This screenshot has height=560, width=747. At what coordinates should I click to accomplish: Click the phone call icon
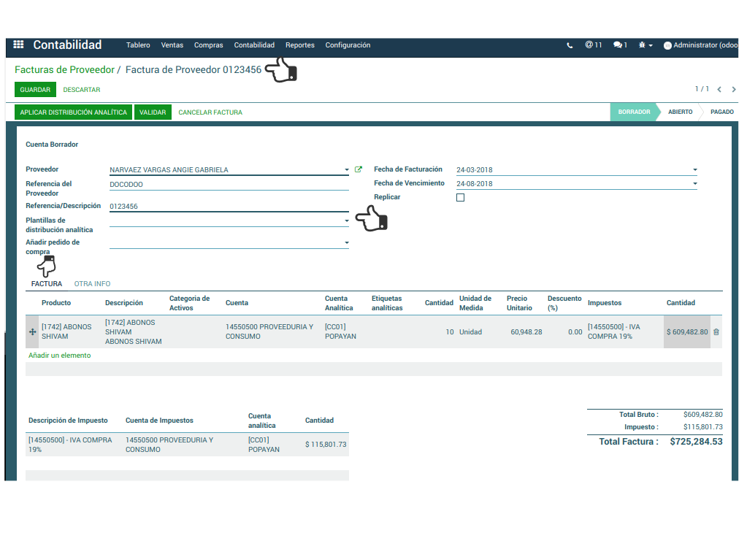click(570, 45)
